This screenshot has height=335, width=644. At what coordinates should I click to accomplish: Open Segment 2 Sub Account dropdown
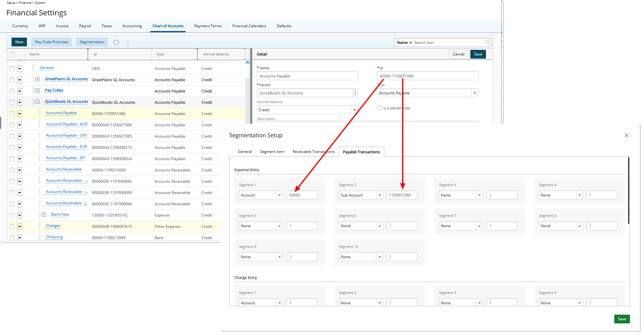click(x=379, y=195)
